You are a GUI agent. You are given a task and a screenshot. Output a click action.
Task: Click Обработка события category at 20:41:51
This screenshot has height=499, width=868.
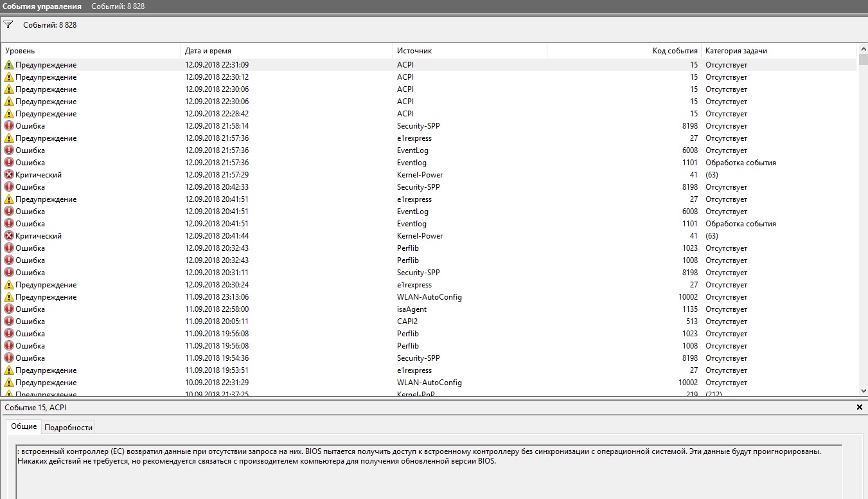741,224
